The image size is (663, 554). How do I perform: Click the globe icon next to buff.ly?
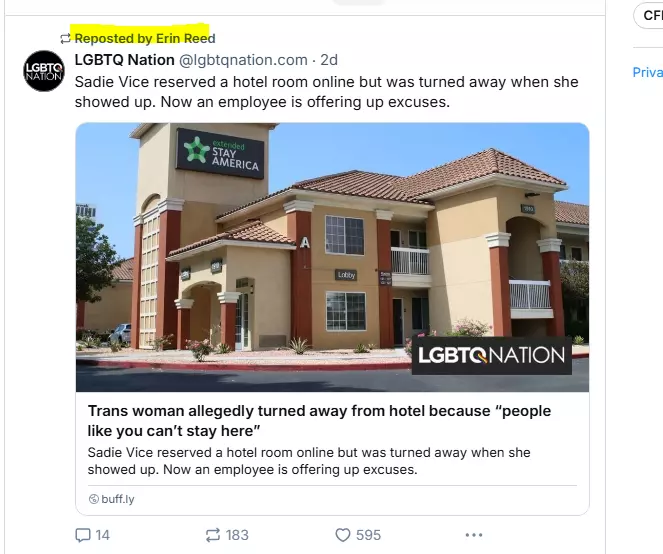(x=93, y=499)
